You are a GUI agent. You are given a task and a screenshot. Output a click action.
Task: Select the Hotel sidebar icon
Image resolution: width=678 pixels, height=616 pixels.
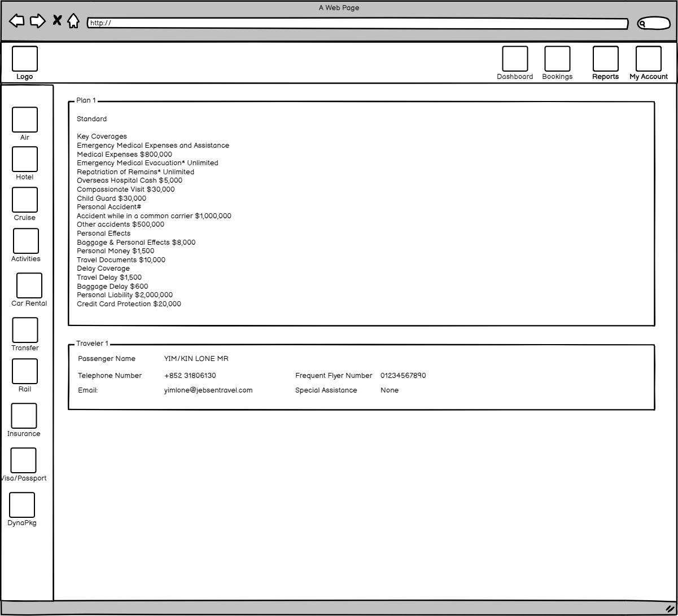(x=25, y=159)
